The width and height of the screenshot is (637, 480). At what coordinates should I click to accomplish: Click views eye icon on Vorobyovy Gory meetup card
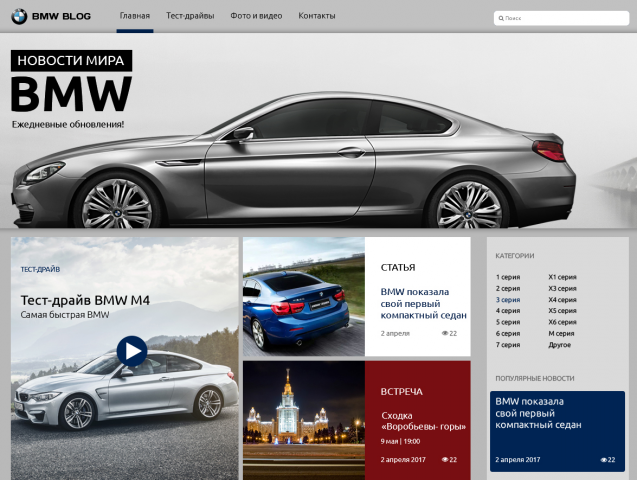[444, 460]
